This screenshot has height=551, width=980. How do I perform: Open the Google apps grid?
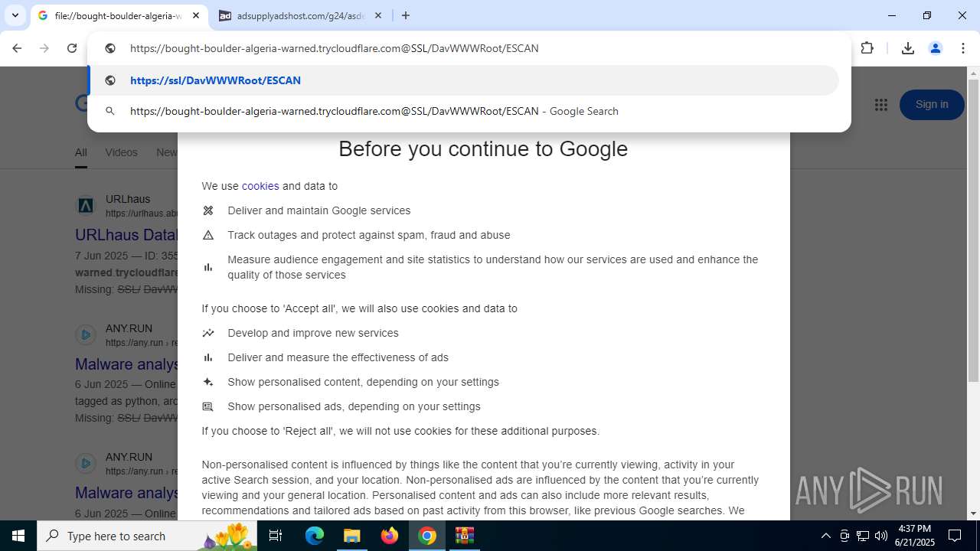point(881,105)
